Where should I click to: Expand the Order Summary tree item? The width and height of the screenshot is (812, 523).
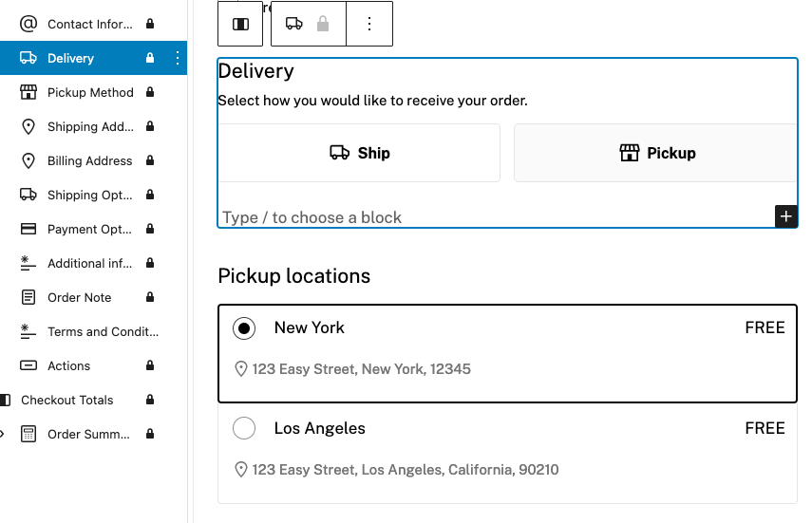click(3, 434)
